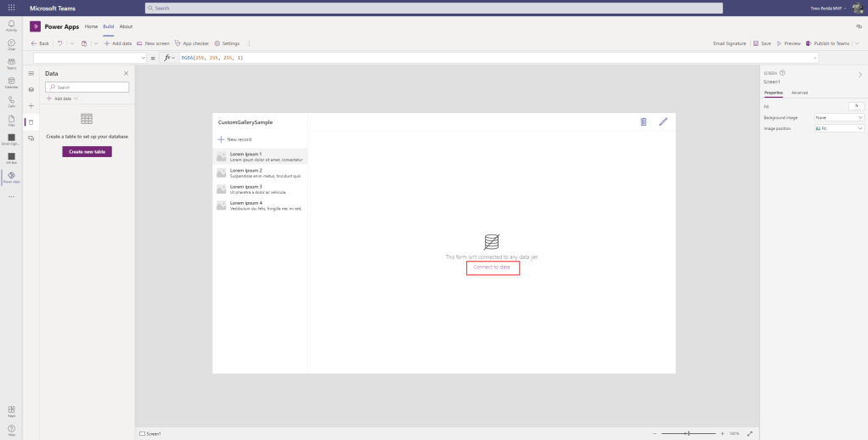Click the fit-to-window icon beside zoom

749,433
